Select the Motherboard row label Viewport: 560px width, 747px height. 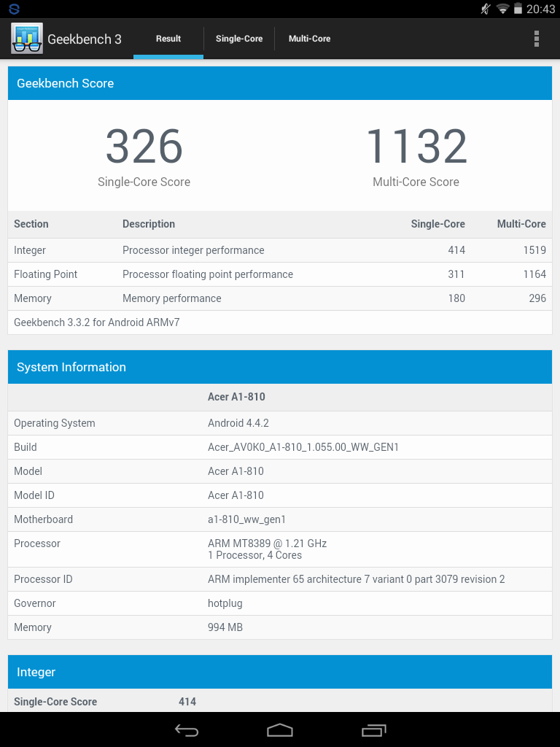pos(43,519)
